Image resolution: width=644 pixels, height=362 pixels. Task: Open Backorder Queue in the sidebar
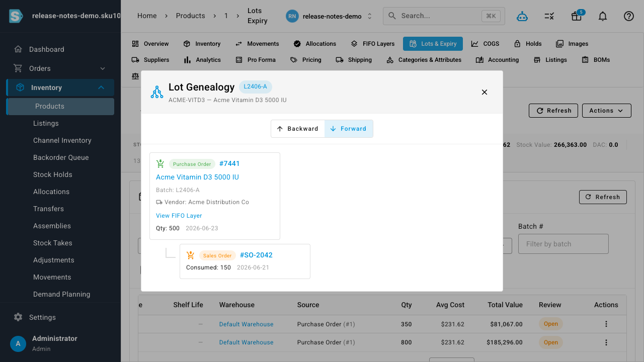[x=61, y=157]
